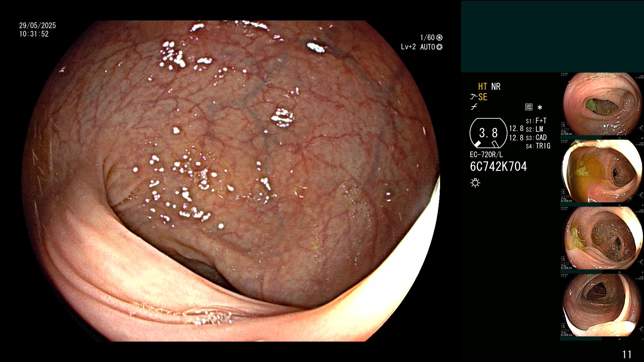Click the S1: F+T switch assignment
This screenshot has width=644, height=362.
pyautogui.click(x=536, y=121)
